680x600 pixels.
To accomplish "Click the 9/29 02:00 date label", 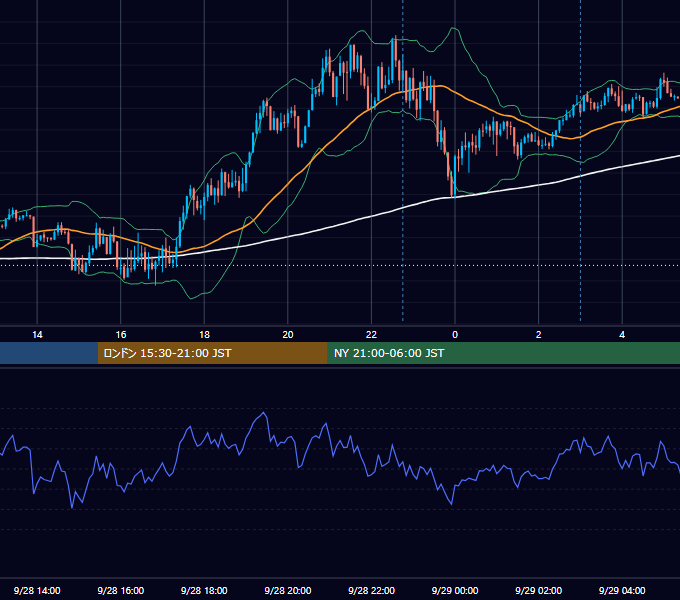I will 539,590.
